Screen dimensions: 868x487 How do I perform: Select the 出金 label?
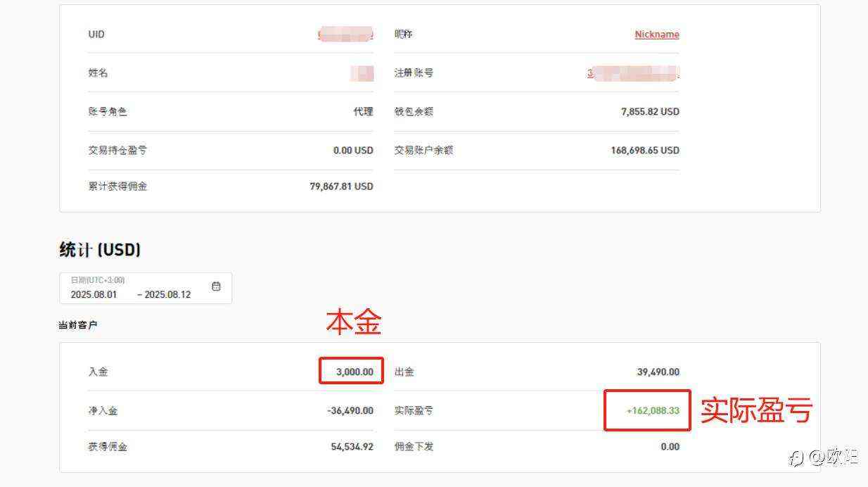point(404,372)
